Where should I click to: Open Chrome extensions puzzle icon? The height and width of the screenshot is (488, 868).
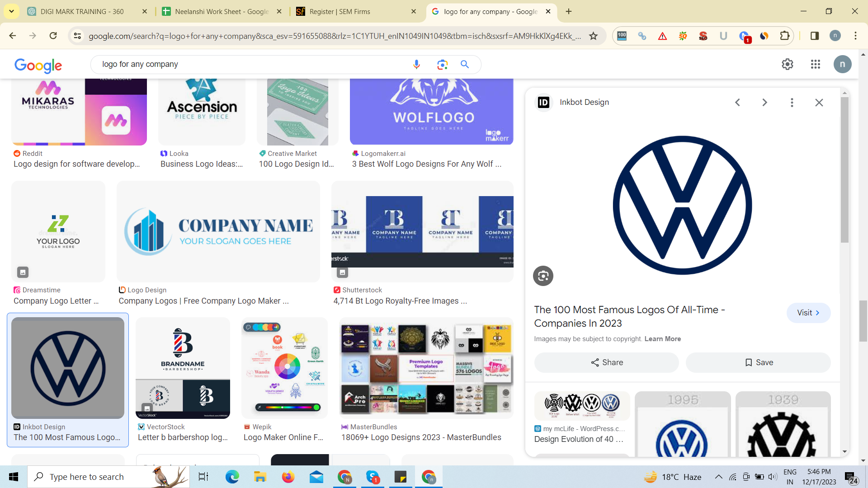point(784,36)
